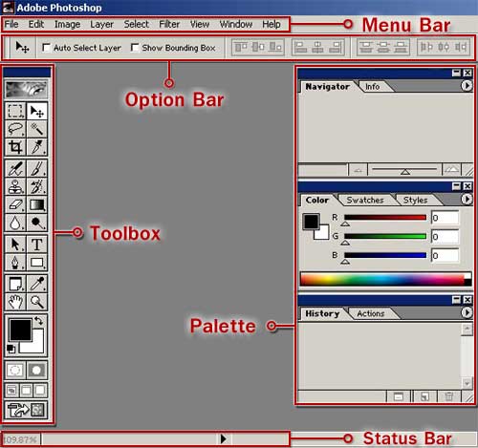This screenshot has height=448, width=478.
Task: Switch to the Actions tab
Action: click(x=371, y=313)
